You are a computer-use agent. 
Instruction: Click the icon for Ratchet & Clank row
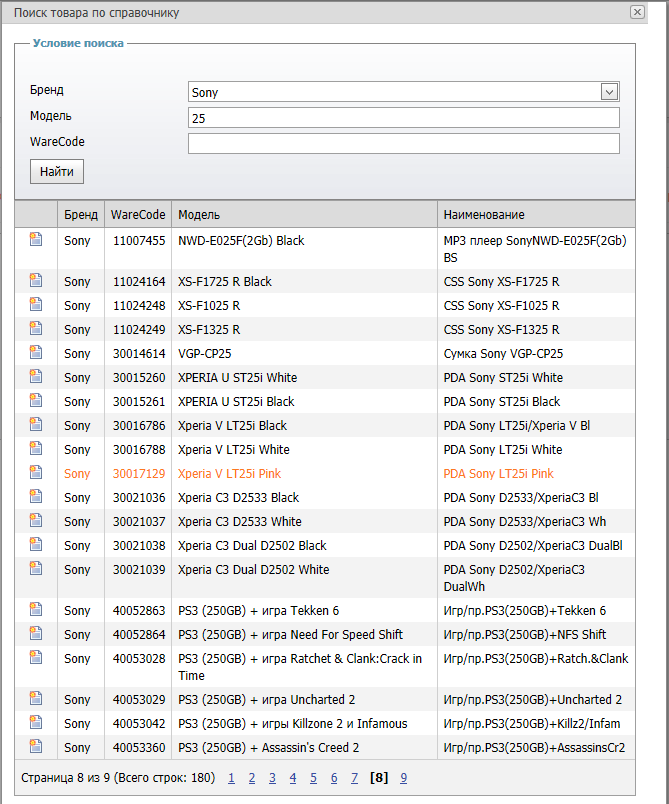point(36,657)
